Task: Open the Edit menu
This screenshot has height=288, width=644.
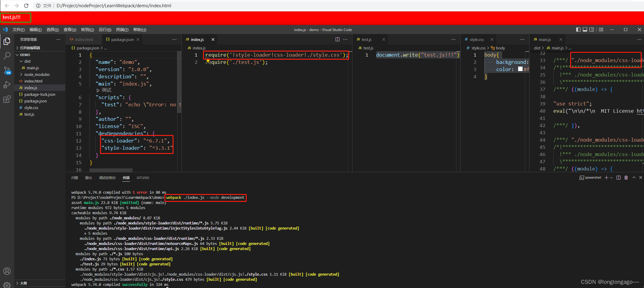Action: tap(36, 30)
